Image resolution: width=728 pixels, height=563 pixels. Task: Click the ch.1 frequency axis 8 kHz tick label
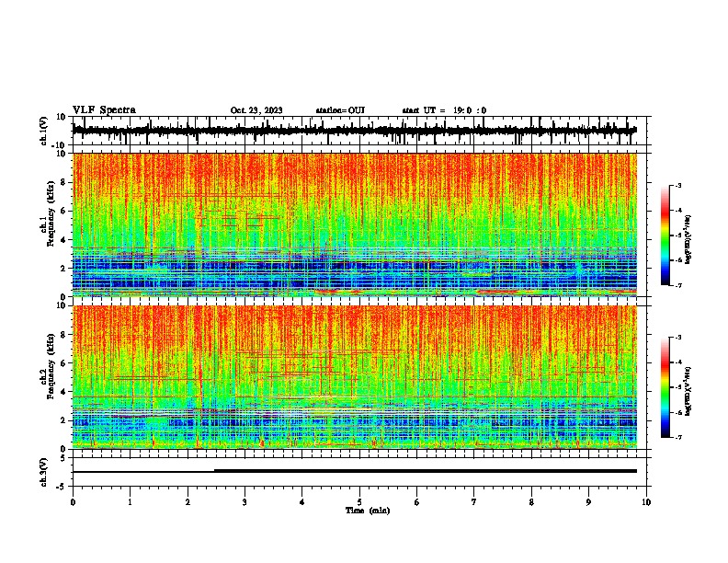pos(63,182)
